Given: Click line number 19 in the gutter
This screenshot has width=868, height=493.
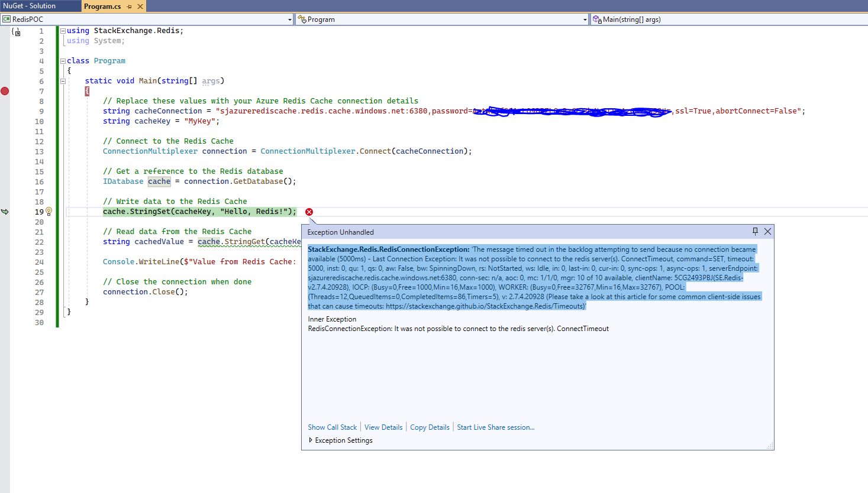Looking at the screenshot, I should 39,212.
